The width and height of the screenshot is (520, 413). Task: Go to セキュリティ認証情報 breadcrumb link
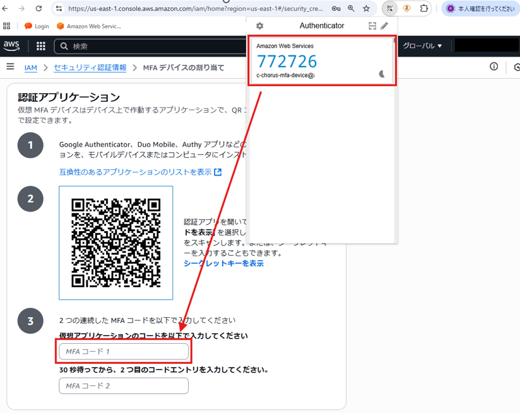tap(90, 68)
